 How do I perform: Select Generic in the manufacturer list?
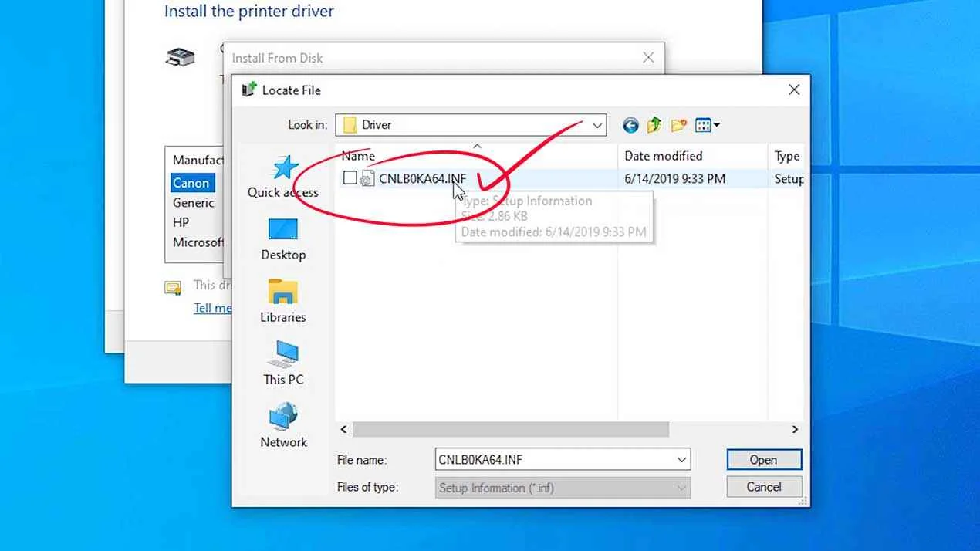(x=194, y=202)
